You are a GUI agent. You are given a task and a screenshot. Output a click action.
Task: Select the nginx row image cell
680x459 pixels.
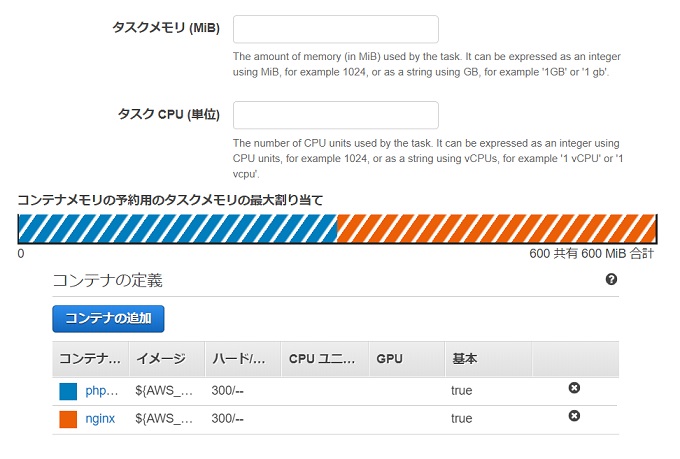pos(164,419)
